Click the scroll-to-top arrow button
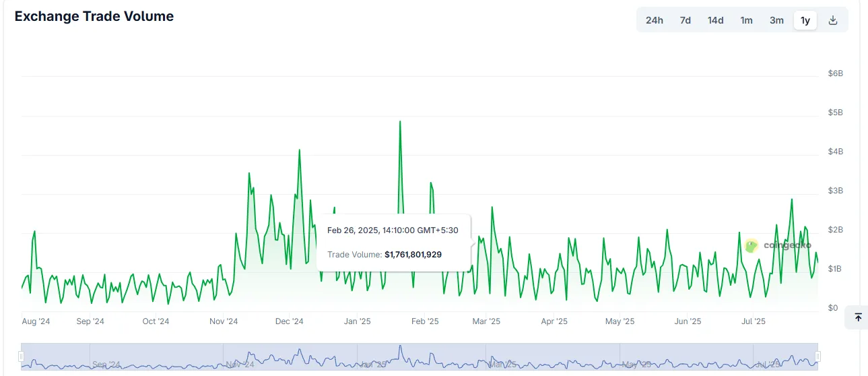The width and height of the screenshot is (868, 376). [x=857, y=317]
